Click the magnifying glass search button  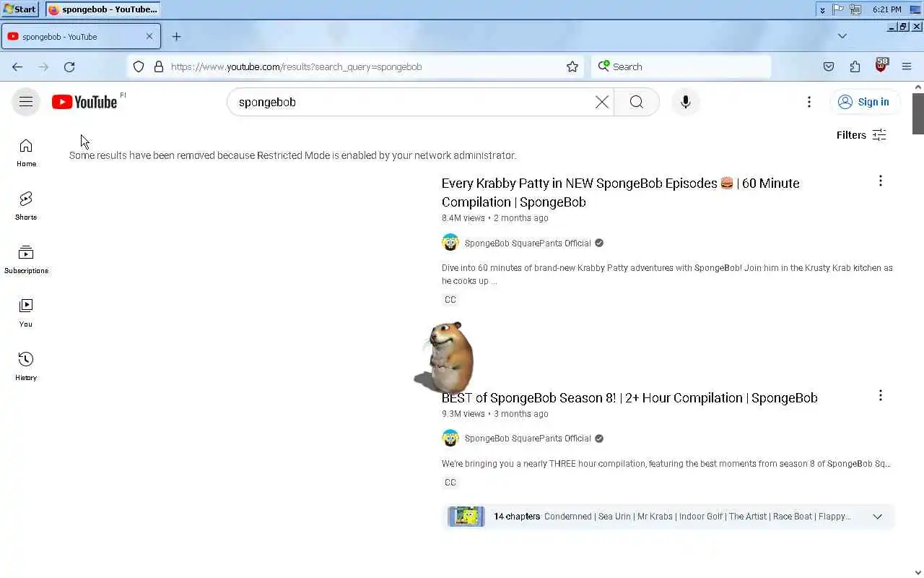tap(637, 102)
